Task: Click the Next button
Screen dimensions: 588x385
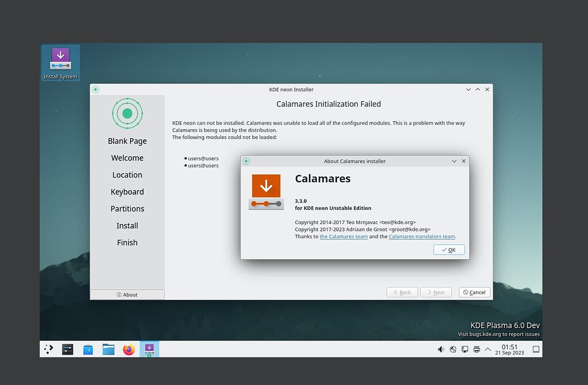Action: coord(436,292)
